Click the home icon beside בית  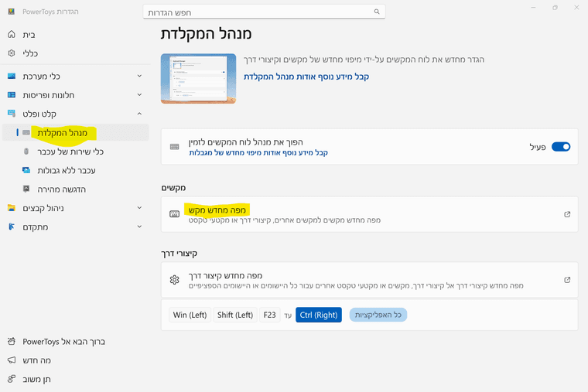(x=12, y=35)
